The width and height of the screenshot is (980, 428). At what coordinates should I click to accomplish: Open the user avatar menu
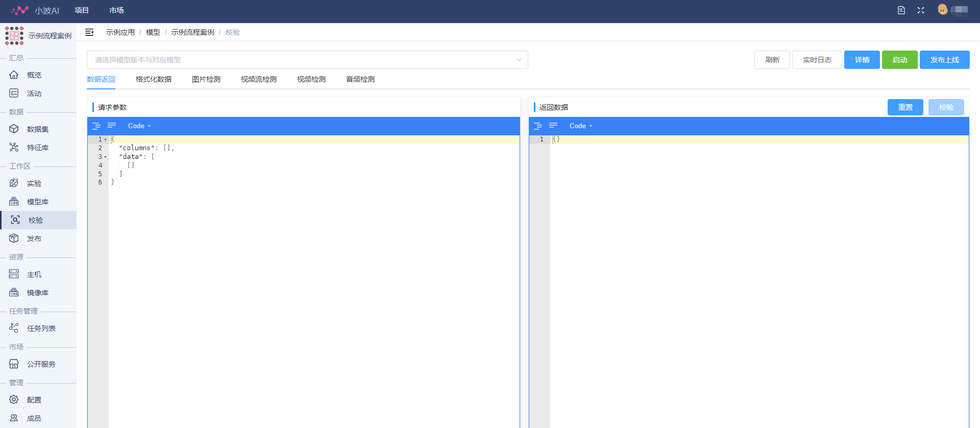click(x=942, y=10)
